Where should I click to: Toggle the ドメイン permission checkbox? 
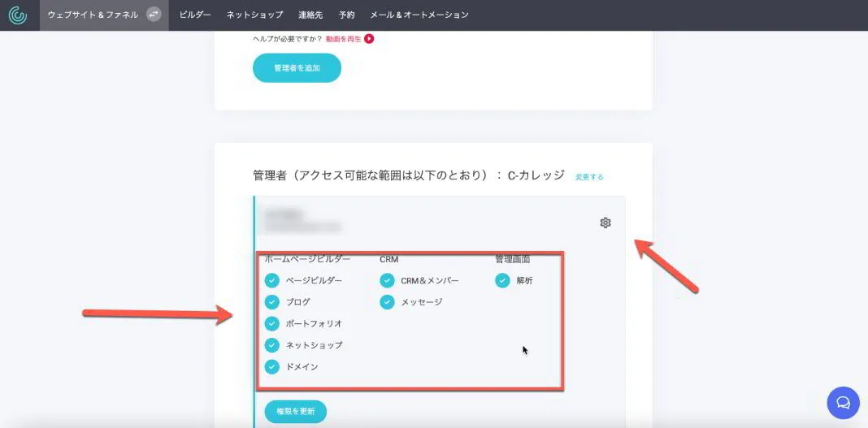pos(272,366)
